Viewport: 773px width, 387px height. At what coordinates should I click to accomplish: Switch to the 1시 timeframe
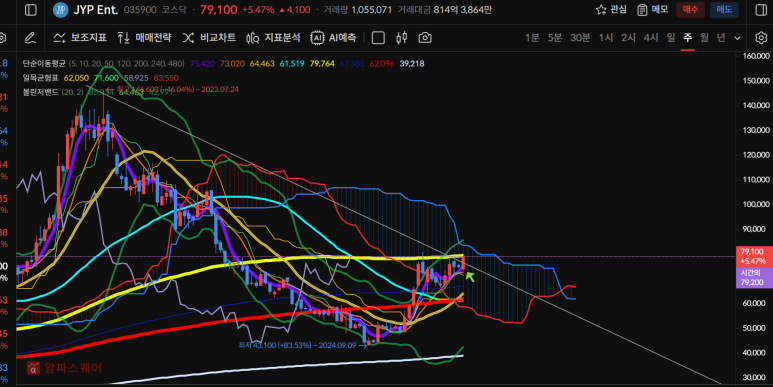(x=606, y=38)
